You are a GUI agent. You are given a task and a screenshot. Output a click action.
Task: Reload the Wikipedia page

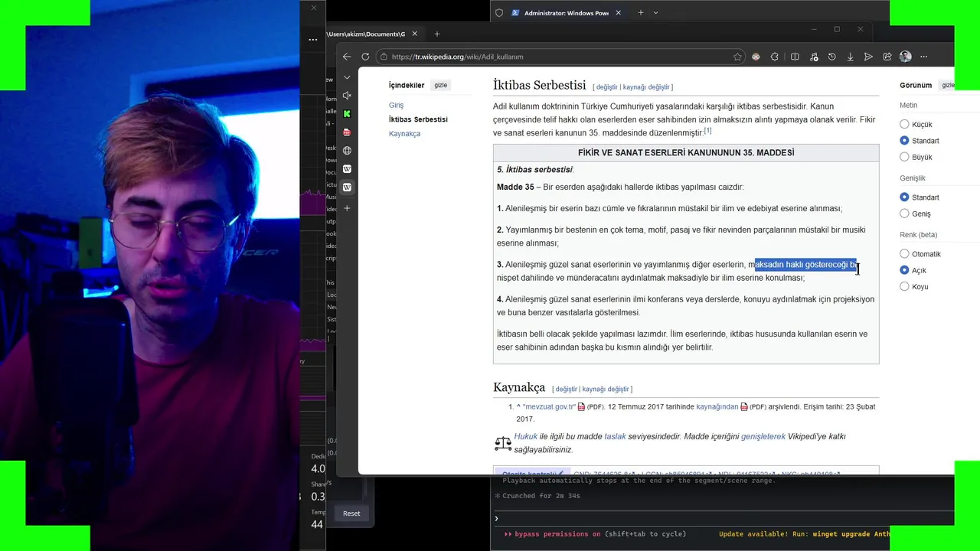coord(365,57)
